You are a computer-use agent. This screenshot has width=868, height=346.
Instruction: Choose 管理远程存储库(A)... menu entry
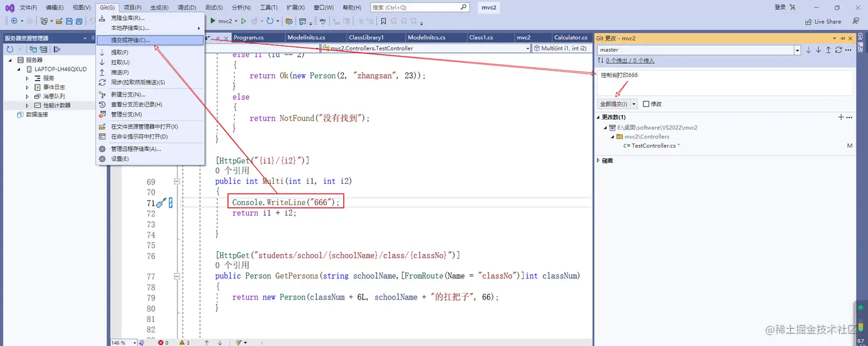tap(150, 149)
